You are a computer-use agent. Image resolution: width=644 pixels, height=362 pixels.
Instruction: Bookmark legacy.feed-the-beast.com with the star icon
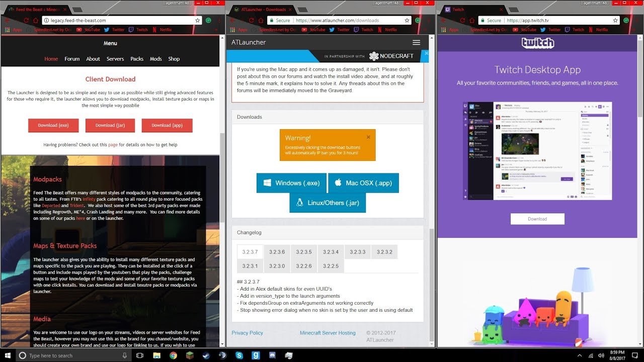tap(198, 20)
